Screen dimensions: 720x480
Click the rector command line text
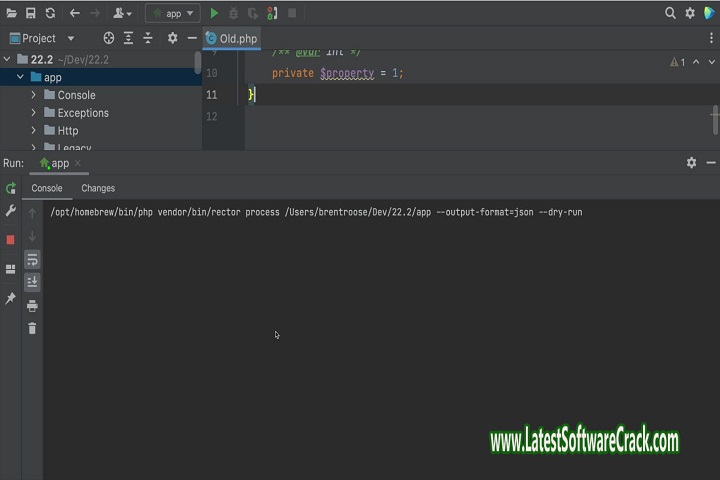[x=316, y=212]
